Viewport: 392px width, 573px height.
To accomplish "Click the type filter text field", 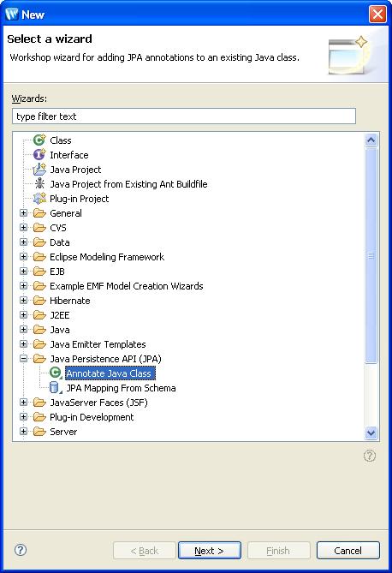I will (x=184, y=116).
